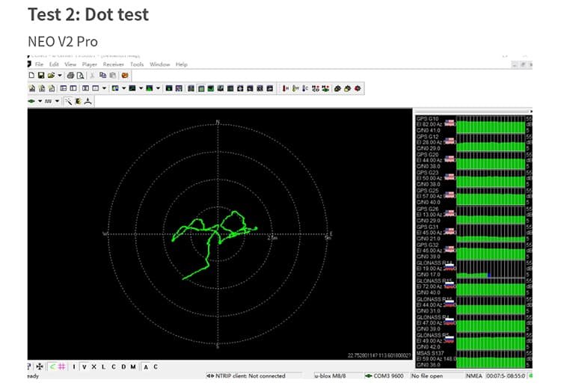
Task: Click the Paste clipboard icon
Action: point(113,75)
